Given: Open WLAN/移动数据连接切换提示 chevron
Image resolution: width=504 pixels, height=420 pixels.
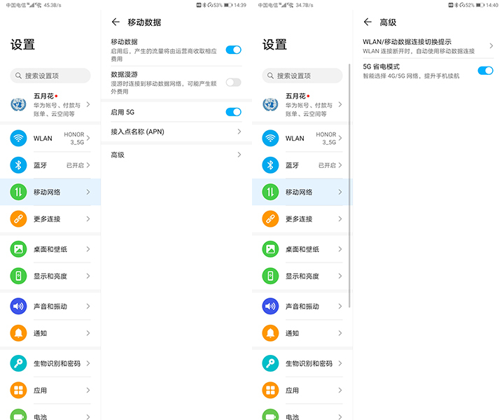Looking at the screenshot, I should (x=491, y=45).
